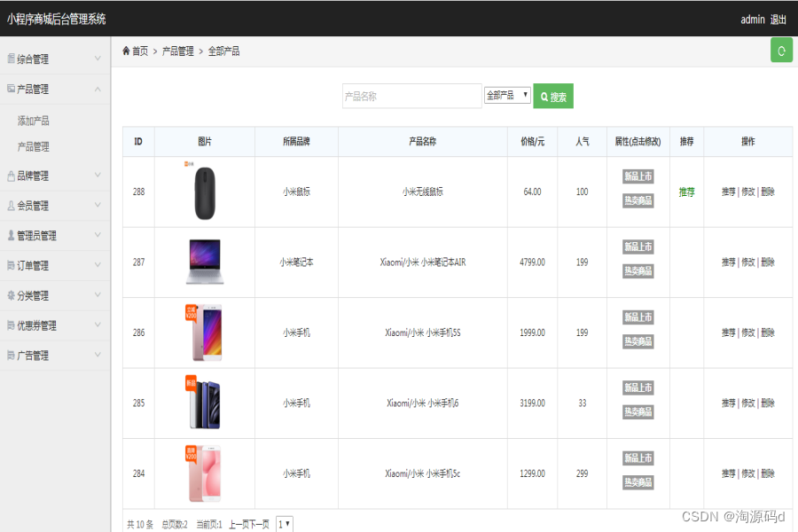The width and height of the screenshot is (798, 532).
Task: Click the 综合管理 sidebar icon
Action: click(x=12, y=59)
